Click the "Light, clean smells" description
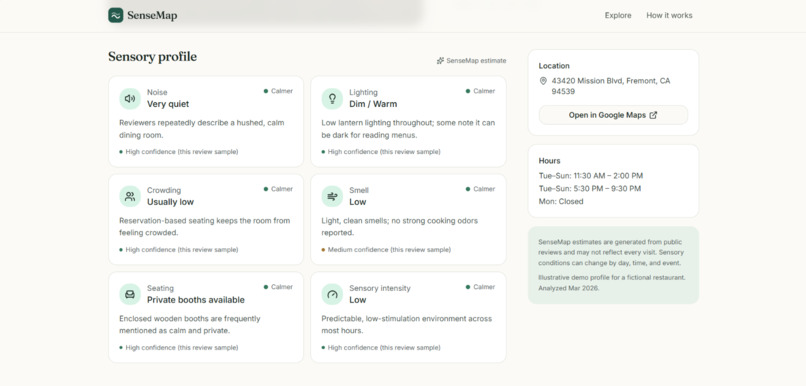Viewport: 806px width, 386px height. point(399,227)
